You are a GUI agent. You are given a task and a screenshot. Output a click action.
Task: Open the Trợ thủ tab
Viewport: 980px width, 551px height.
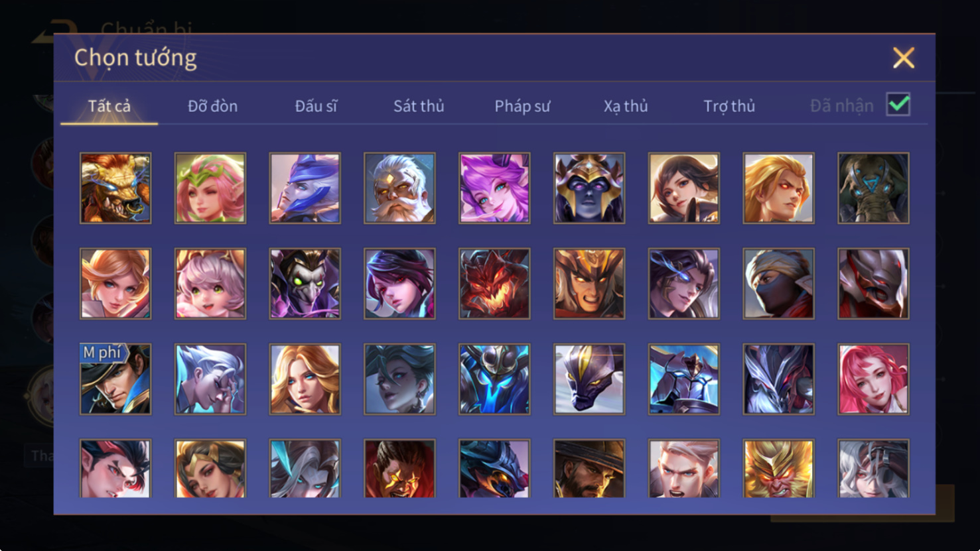coord(729,106)
